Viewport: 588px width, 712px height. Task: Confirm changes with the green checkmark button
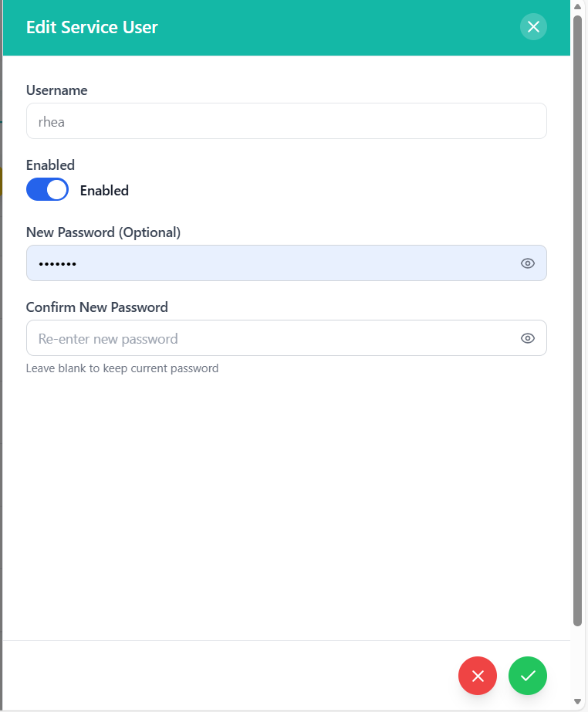(528, 676)
